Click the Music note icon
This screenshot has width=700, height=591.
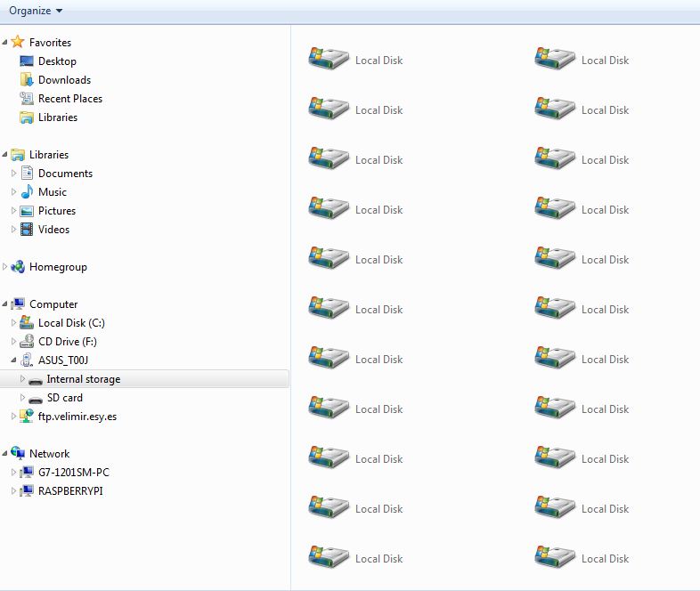(27, 191)
